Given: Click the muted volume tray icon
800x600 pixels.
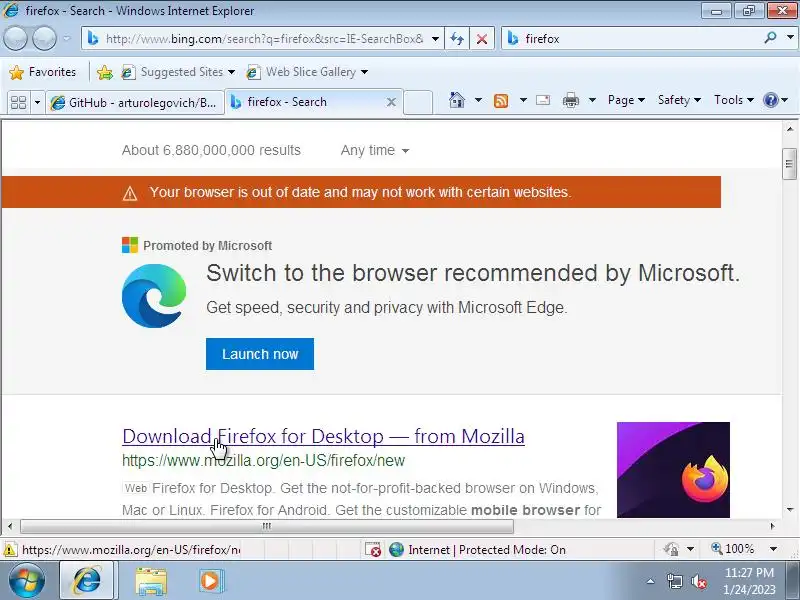Looking at the screenshot, I should pos(699,581).
